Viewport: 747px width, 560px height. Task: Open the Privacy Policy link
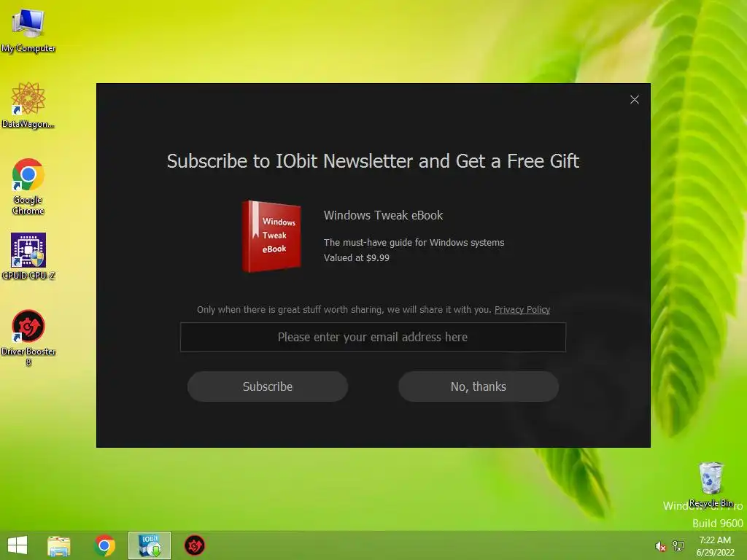522,309
